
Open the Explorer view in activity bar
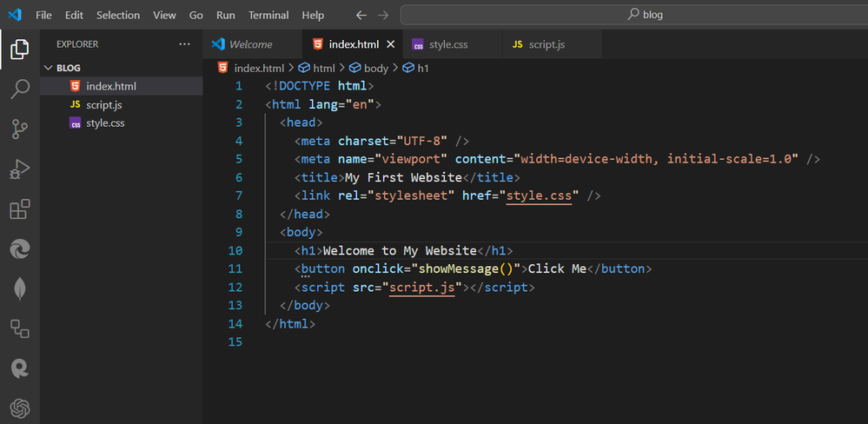pyautogui.click(x=19, y=50)
